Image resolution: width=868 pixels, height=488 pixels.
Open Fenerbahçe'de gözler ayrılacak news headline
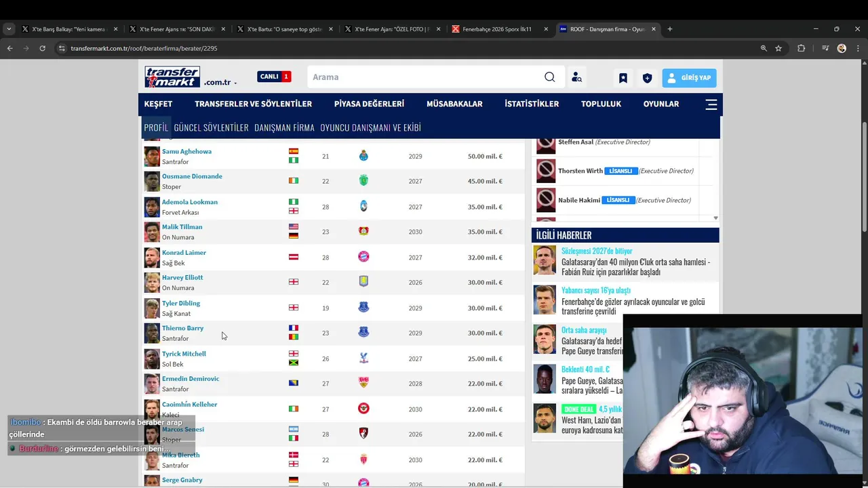click(633, 306)
